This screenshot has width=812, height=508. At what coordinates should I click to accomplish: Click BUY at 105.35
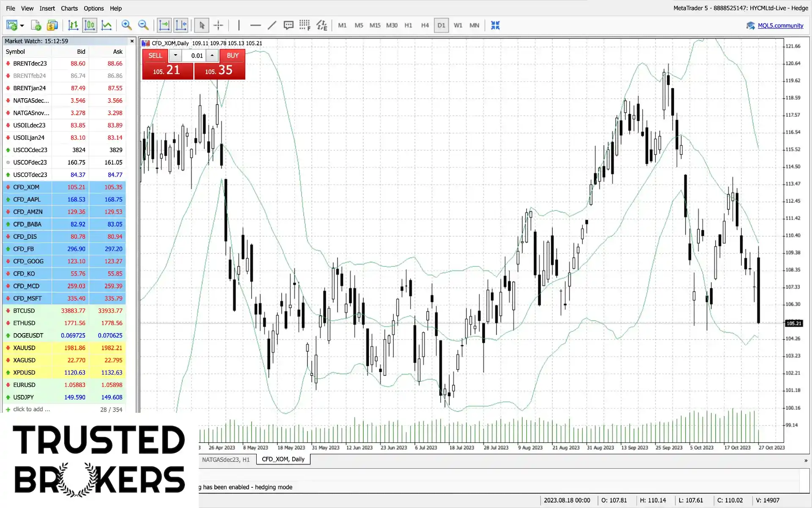220,64
